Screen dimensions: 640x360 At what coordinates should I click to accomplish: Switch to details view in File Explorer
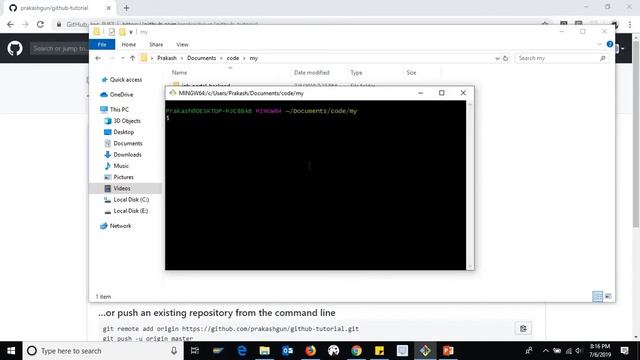pyautogui.click(x=597, y=296)
